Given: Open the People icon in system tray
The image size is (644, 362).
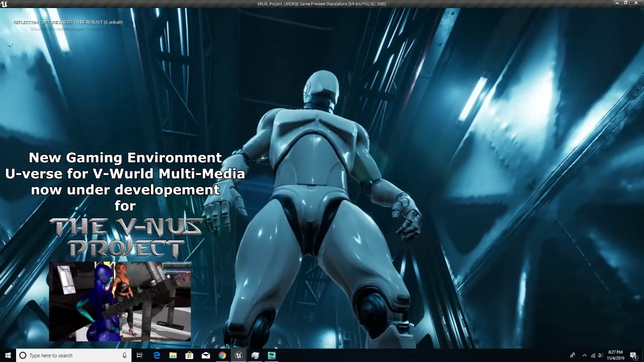Looking at the screenshot, I should pyautogui.click(x=573, y=355).
